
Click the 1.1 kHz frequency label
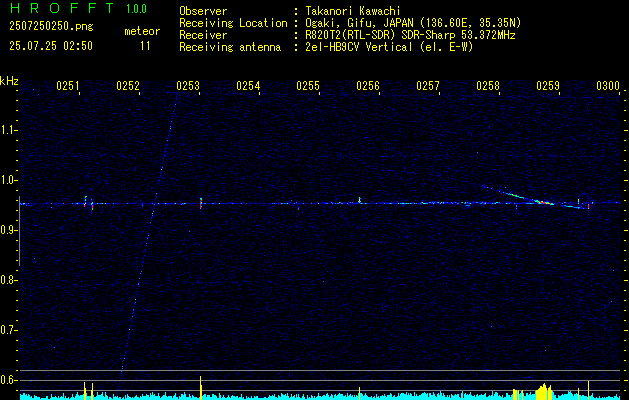coord(8,130)
